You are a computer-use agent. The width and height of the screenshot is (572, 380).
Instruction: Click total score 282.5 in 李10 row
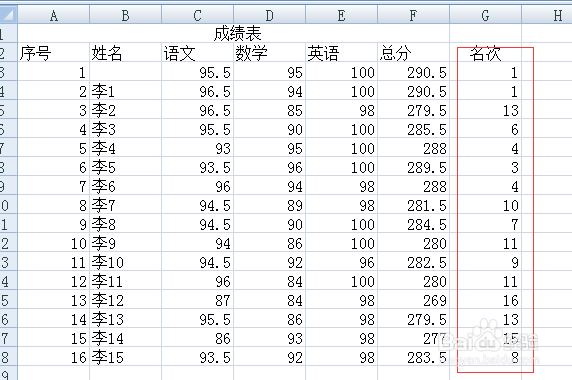coord(413,262)
